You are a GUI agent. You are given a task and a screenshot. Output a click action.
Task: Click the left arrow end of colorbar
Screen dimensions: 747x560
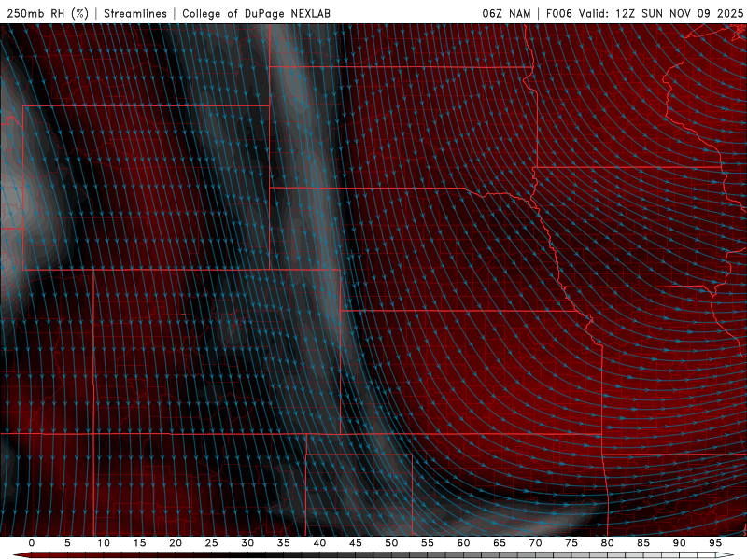click(21, 555)
